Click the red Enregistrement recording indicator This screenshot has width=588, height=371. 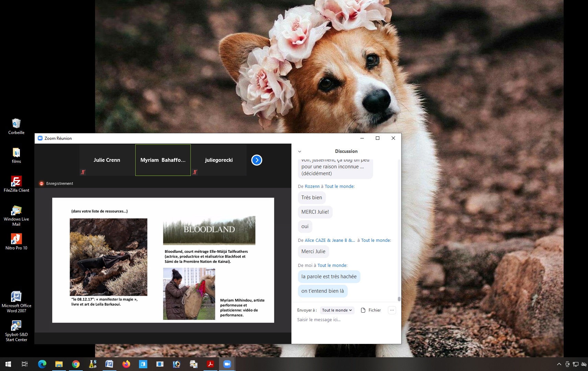tap(42, 183)
